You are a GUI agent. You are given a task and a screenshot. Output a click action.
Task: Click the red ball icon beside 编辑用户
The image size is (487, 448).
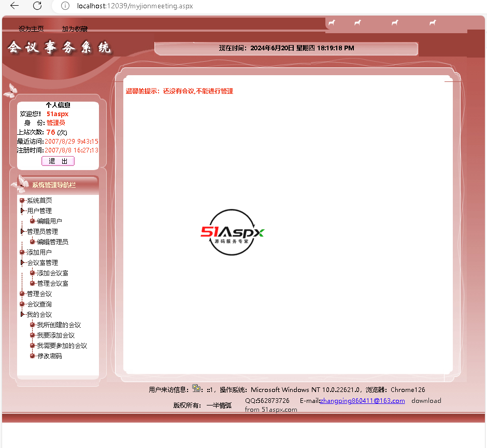[32, 221]
